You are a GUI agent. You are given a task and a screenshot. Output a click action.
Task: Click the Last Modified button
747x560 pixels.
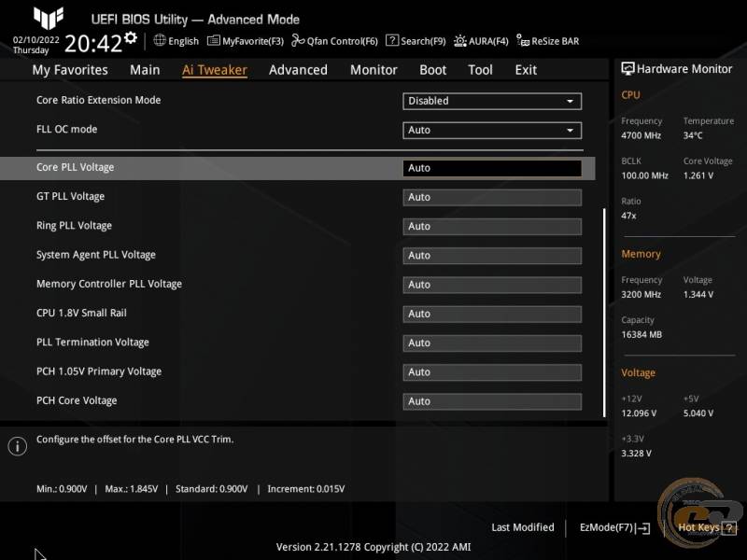(x=523, y=527)
